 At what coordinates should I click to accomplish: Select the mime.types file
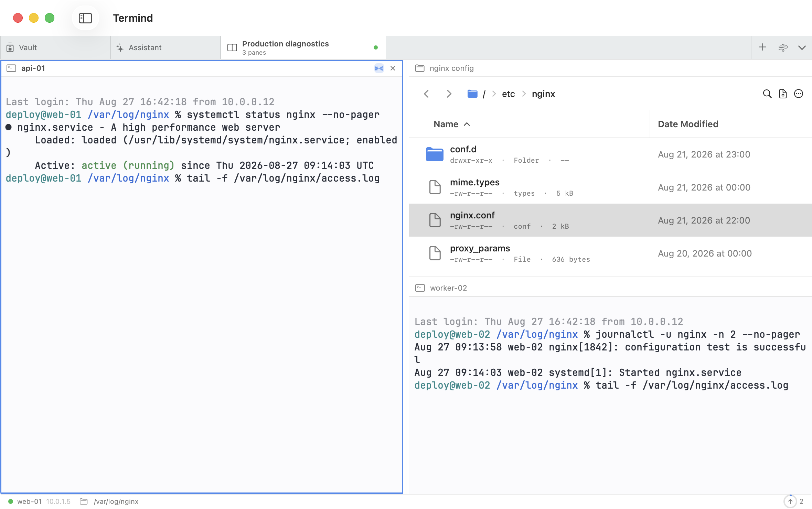tap(610, 187)
